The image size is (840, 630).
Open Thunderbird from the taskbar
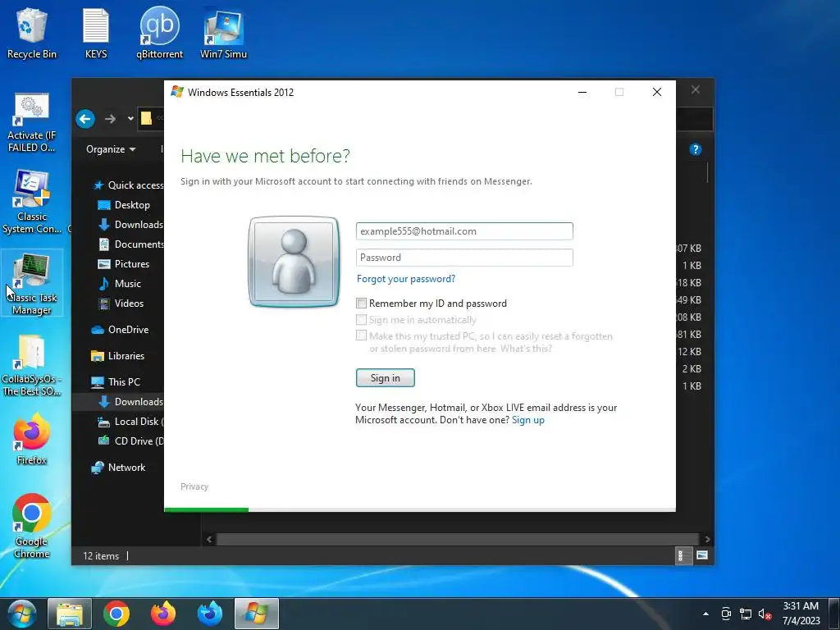pyautogui.click(x=210, y=614)
